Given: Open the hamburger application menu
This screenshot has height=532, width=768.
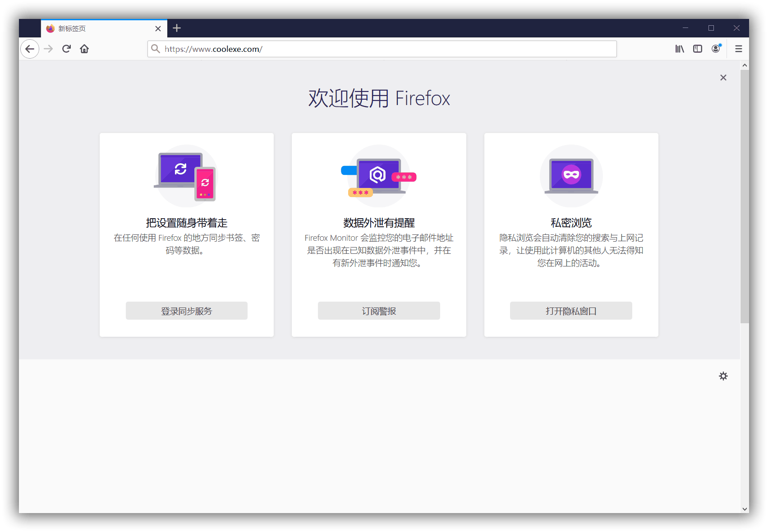Looking at the screenshot, I should coord(738,49).
